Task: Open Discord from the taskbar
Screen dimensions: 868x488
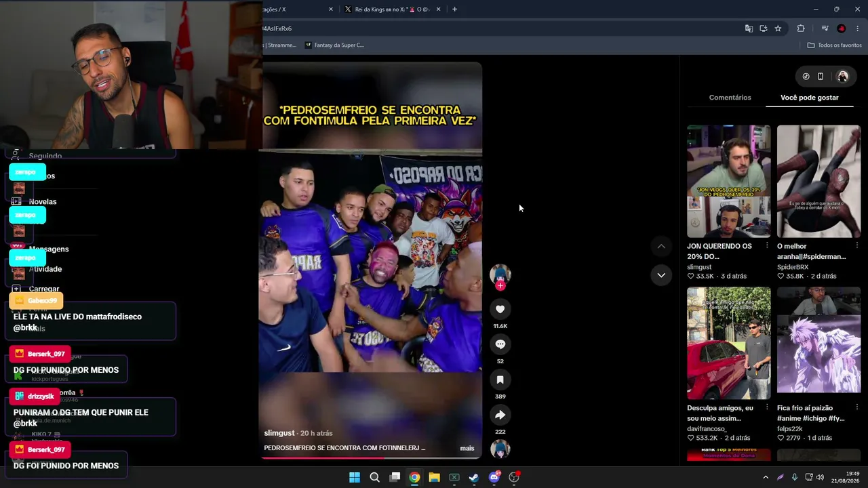Action: point(494,477)
